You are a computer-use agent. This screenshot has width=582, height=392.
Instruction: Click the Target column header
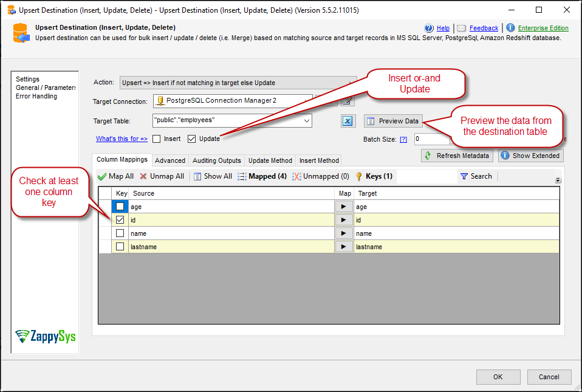(x=456, y=193)
